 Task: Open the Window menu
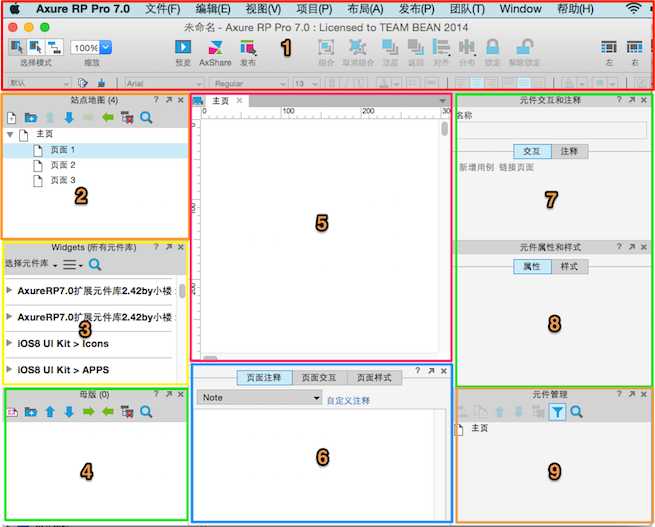(x=520, y=9)
